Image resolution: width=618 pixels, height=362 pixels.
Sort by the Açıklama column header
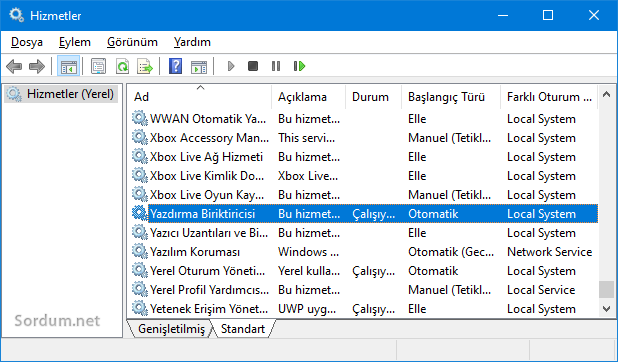(308, 97)
